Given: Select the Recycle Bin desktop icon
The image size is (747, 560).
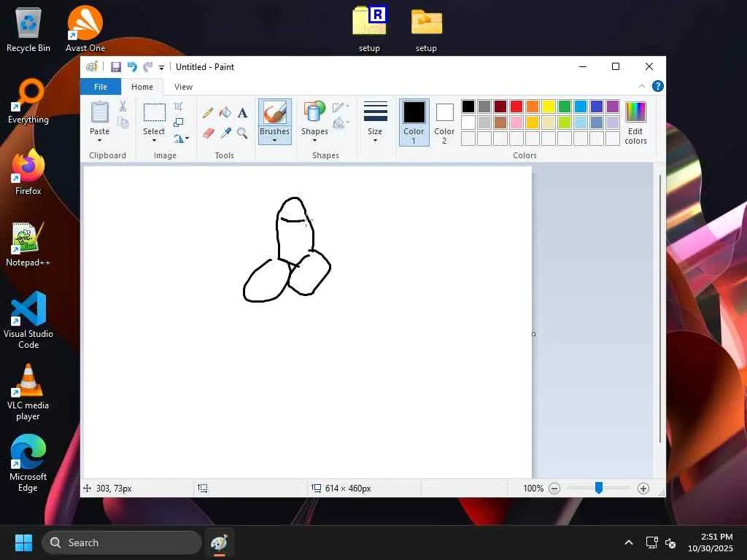Looking at the screenshot, I should (x=28, y=29).
